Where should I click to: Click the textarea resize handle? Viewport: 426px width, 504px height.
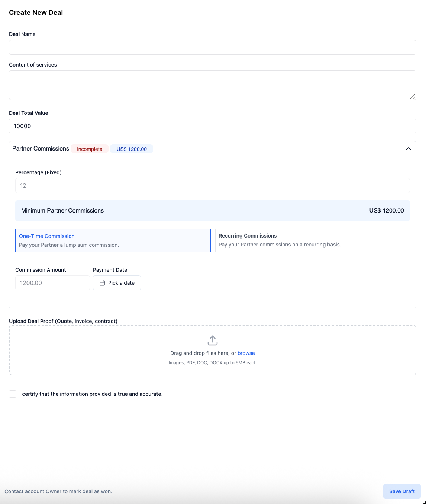click(413, 97)
